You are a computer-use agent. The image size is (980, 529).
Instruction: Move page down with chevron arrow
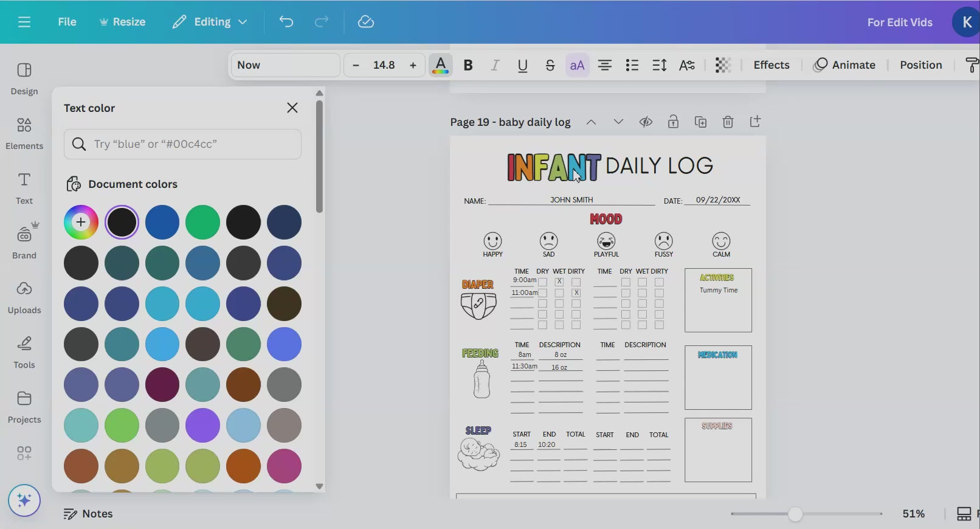tap(618, 122)
